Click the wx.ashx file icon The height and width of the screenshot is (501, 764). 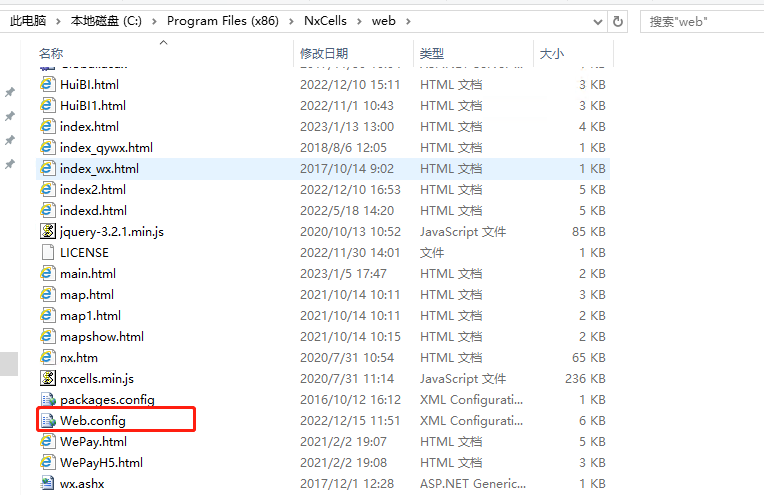tap(47, 483)
